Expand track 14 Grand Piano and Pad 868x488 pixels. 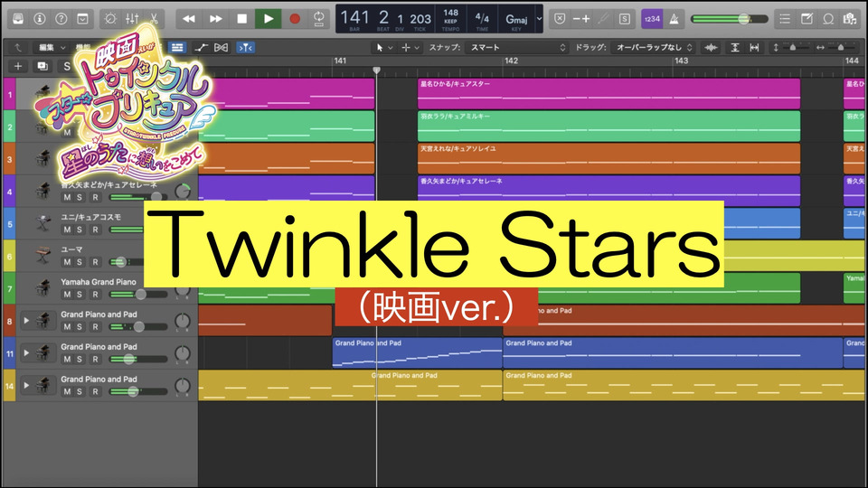click(26, 385)
